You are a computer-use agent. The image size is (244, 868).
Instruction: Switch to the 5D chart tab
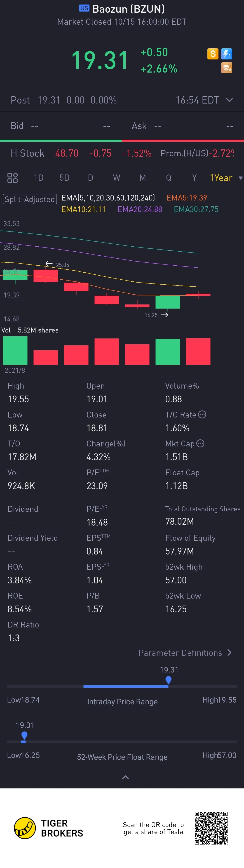click(64, 178)
